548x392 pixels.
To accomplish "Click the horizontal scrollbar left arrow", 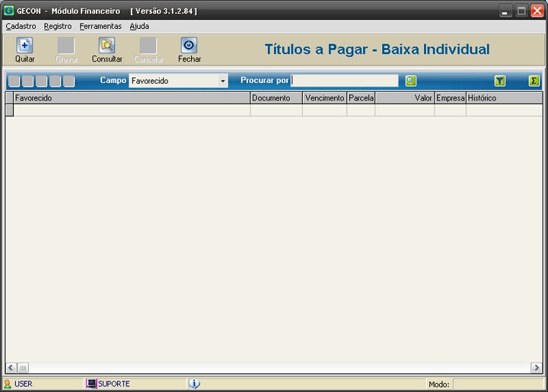I will pos(11,368).
